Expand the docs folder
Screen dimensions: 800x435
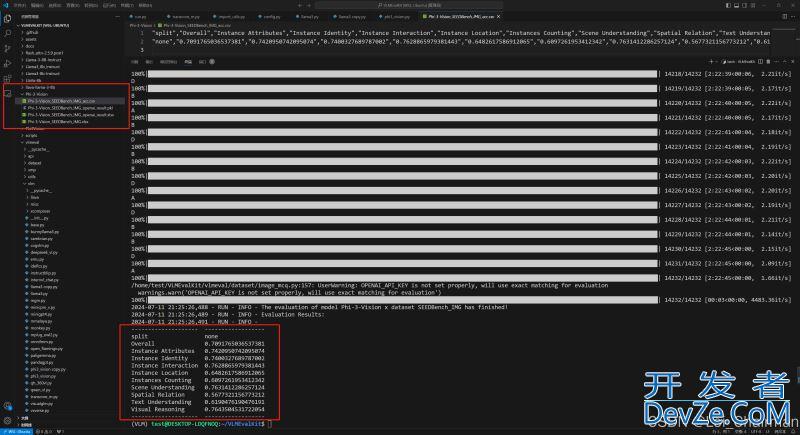tap(30, 46)
